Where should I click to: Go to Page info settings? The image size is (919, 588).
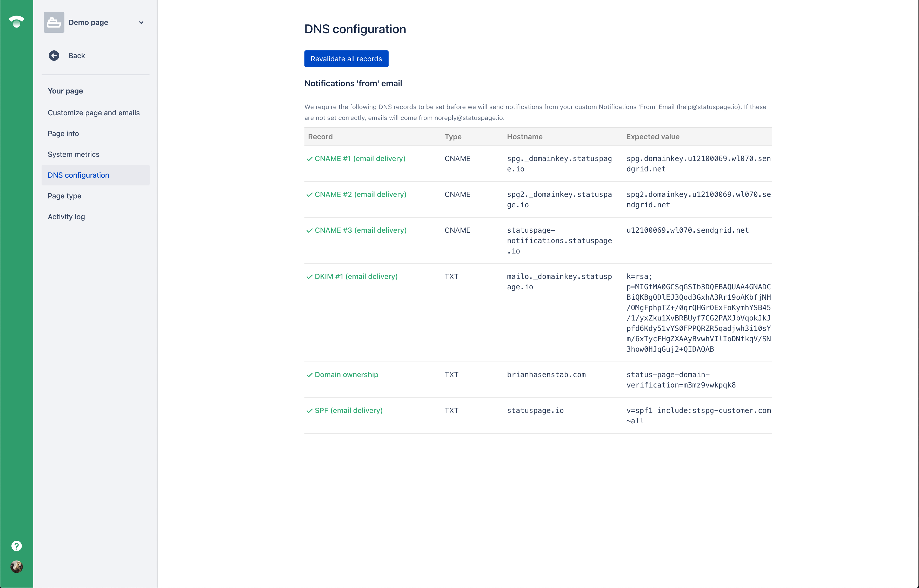point(63,134)
